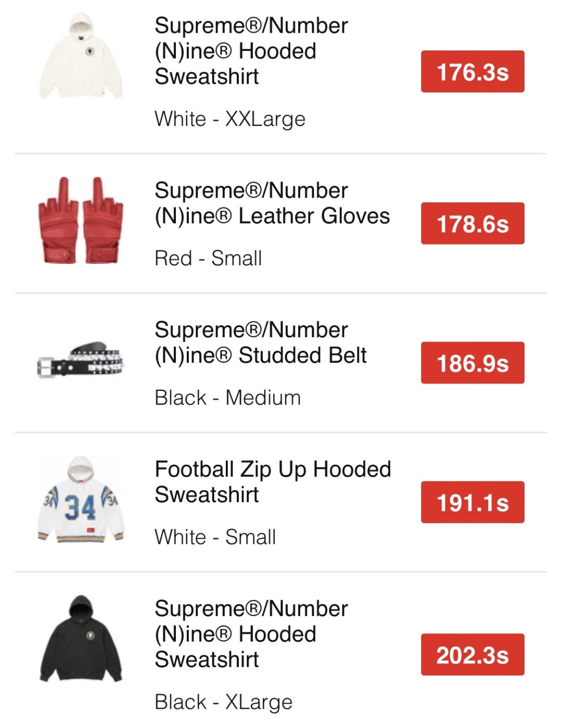Select the "Red - Small" variant label
Screen dimensions: 562x728
[x=208, y=259]
